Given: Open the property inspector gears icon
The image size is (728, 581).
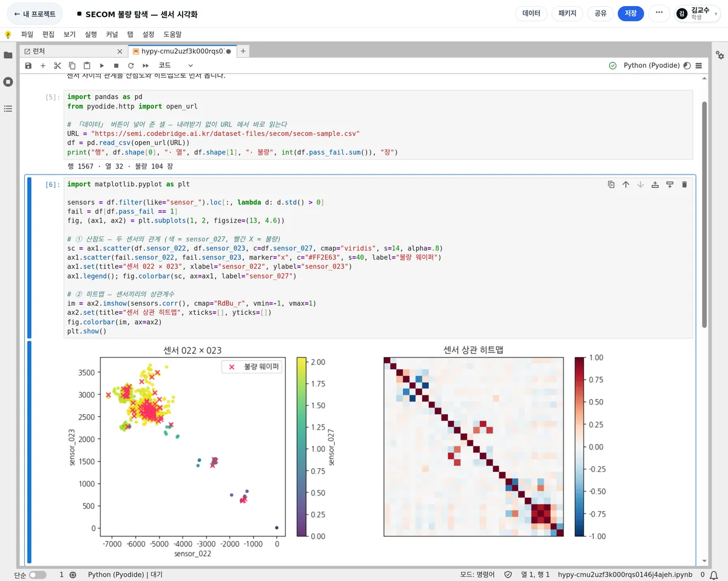Looking at the screenshot, I should (720, 55).
